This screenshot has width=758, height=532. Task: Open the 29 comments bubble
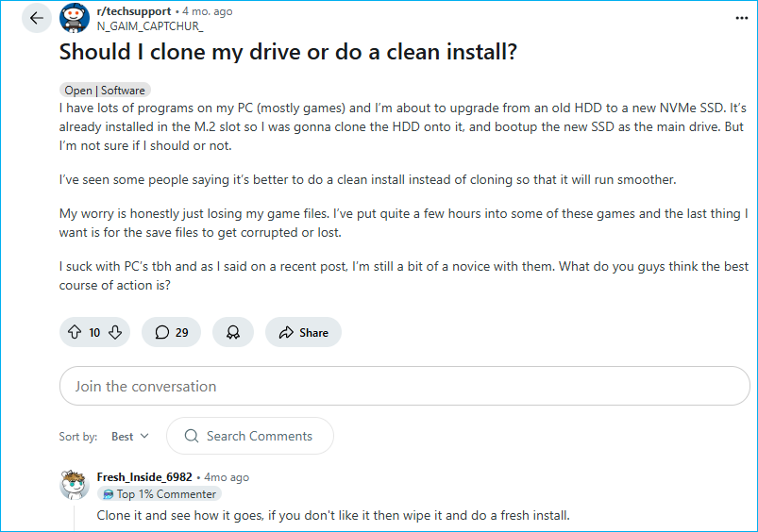(x=171, y=332)
